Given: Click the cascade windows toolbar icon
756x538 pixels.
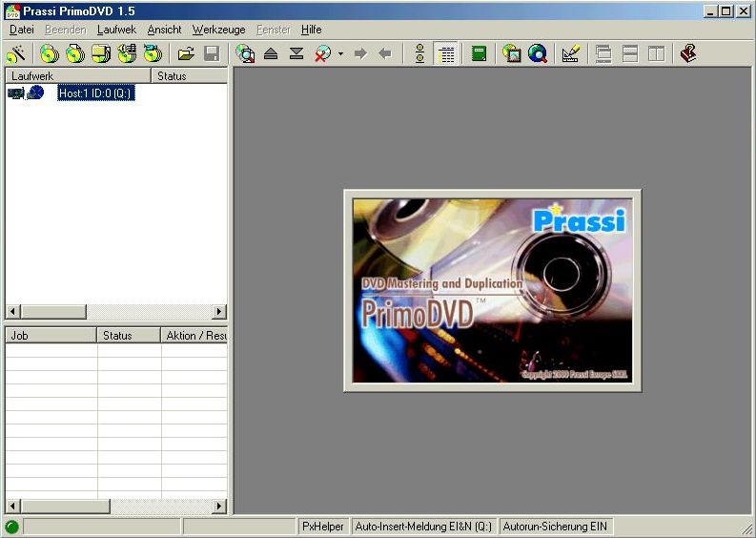Looking at the screenshot, I should [603, 53].
